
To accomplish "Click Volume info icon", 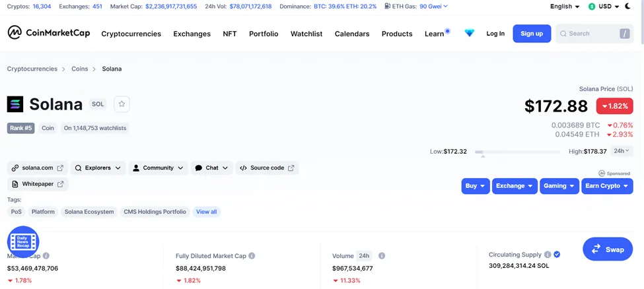I will pos(382,256).
